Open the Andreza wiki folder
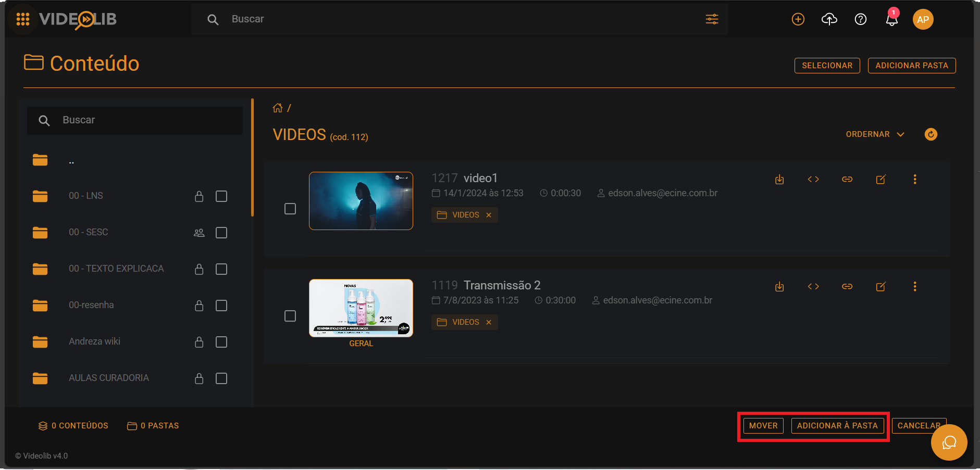 [94, 341]
